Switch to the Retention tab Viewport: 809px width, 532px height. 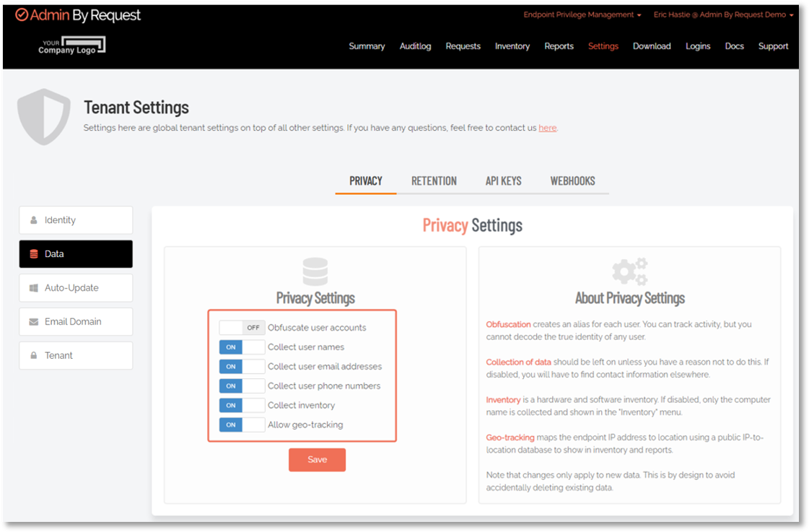click(x=434, y=181)
